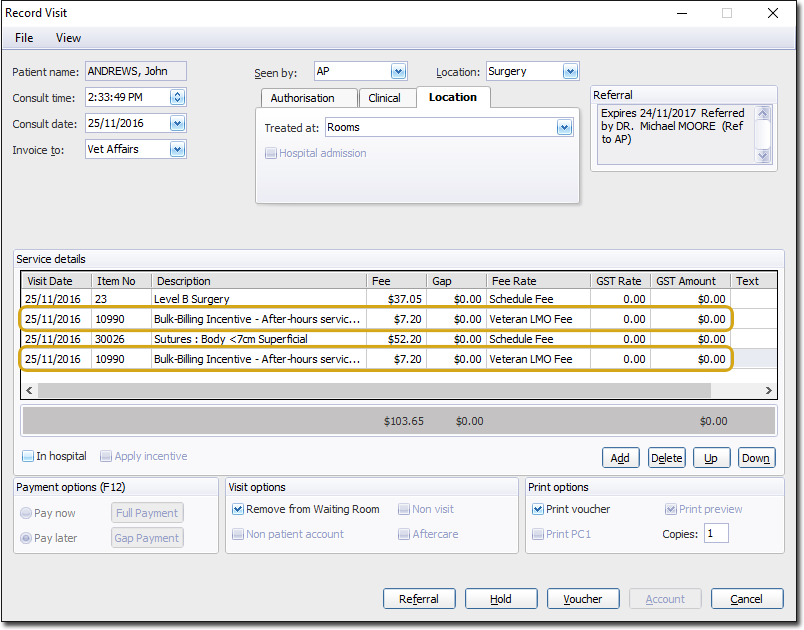Uncheck the Print voucher checkbox

point(538,509)
